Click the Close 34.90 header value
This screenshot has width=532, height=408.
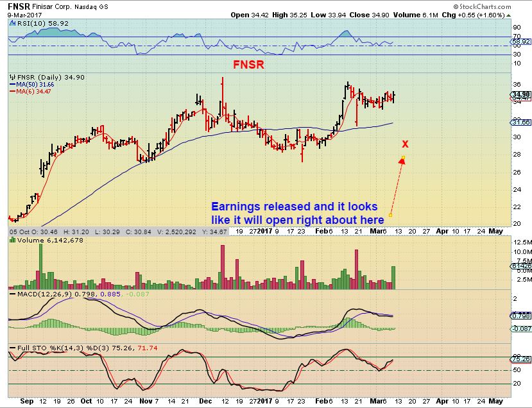pyautogui.click(x=369, y=15)
